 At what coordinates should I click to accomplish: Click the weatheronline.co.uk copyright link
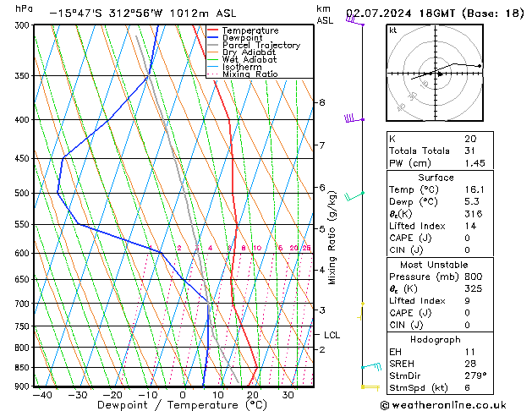(443, 405)
